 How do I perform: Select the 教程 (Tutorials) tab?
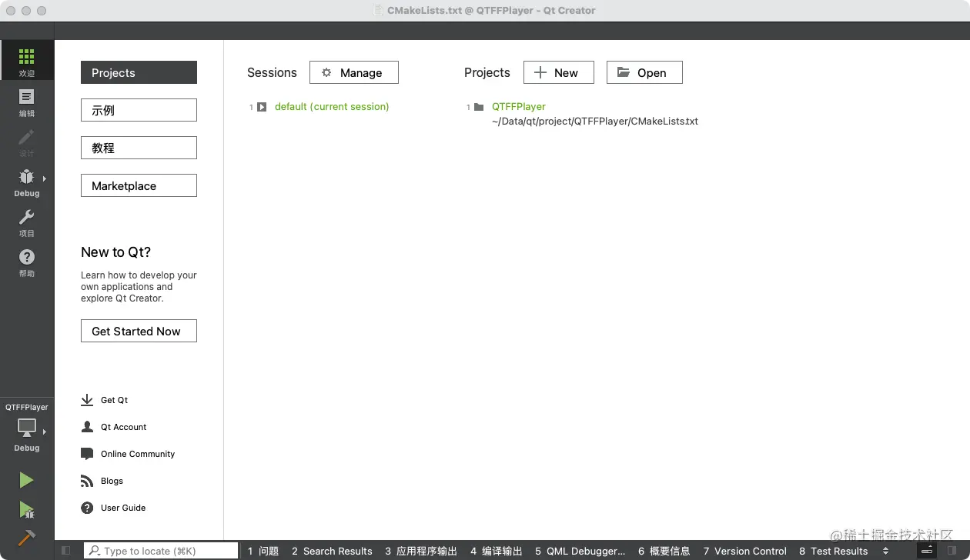139,148
